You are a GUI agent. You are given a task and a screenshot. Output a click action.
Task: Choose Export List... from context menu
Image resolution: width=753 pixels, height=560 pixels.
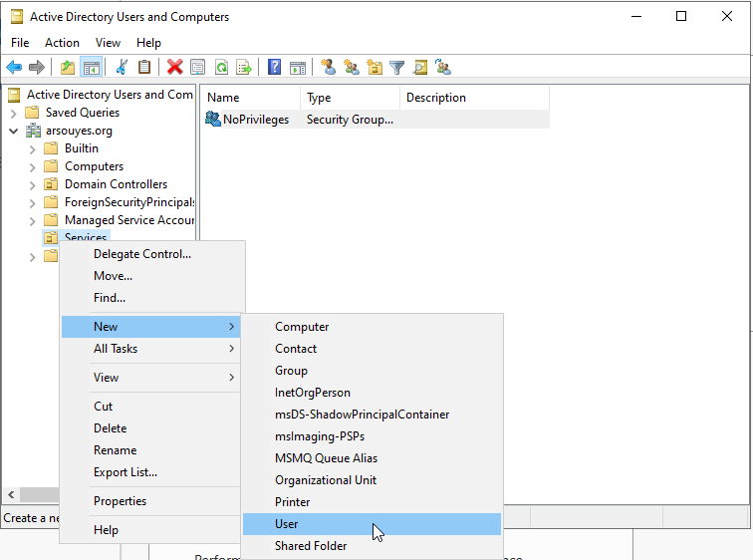point(150,472)
